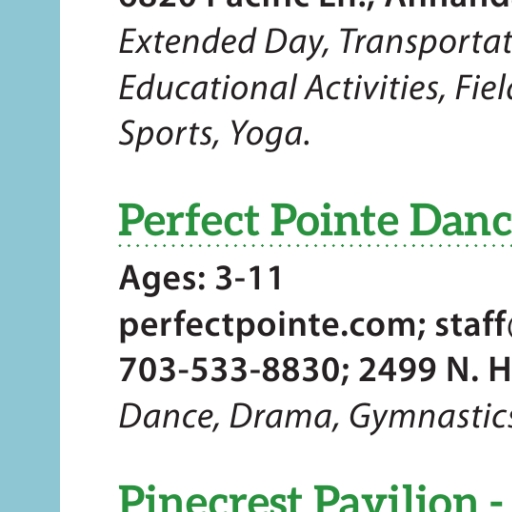Click the Pinecrest Pavilion heading
This screenshot has width=512, height=512.
click(315, 498)
